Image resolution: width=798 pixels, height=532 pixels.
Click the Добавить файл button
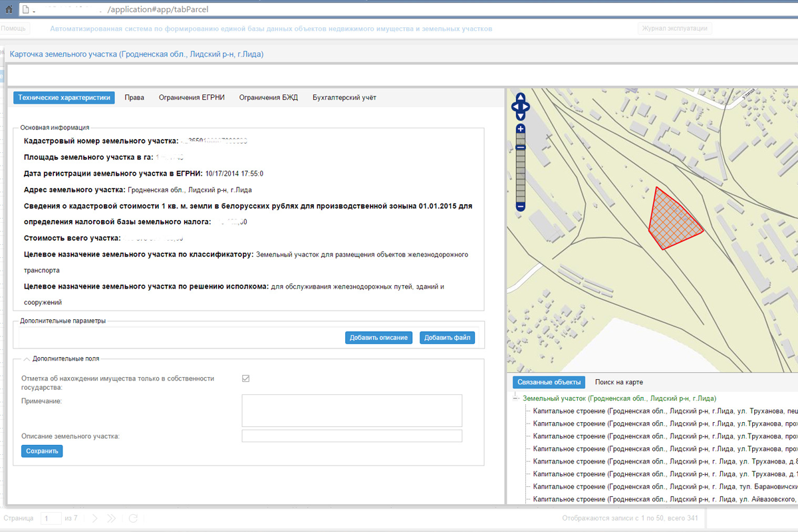[x=447, y=338]
